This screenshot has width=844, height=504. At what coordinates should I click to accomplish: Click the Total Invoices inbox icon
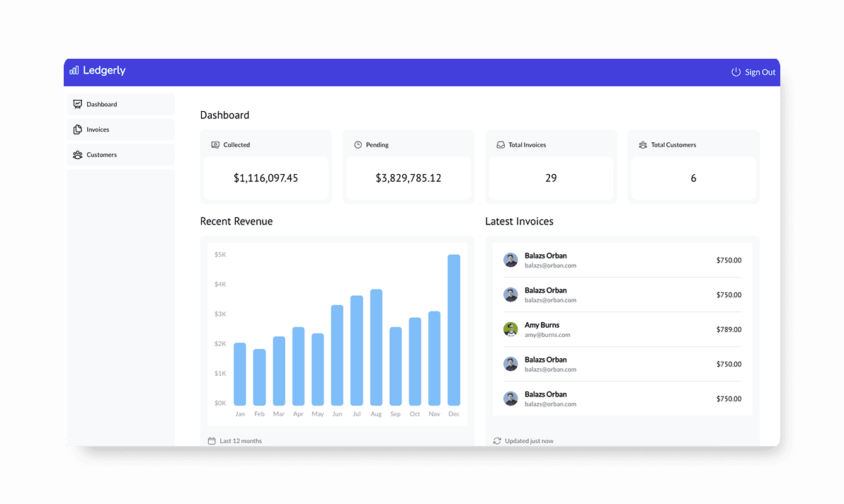coord(501,144)
